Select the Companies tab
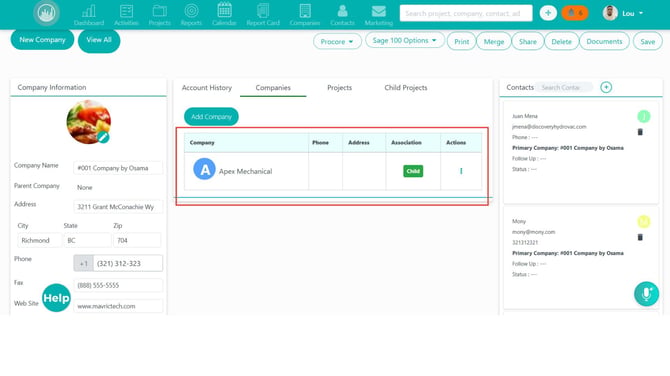Viewport: 670px width, 376px height. click(x=273, y=88)
